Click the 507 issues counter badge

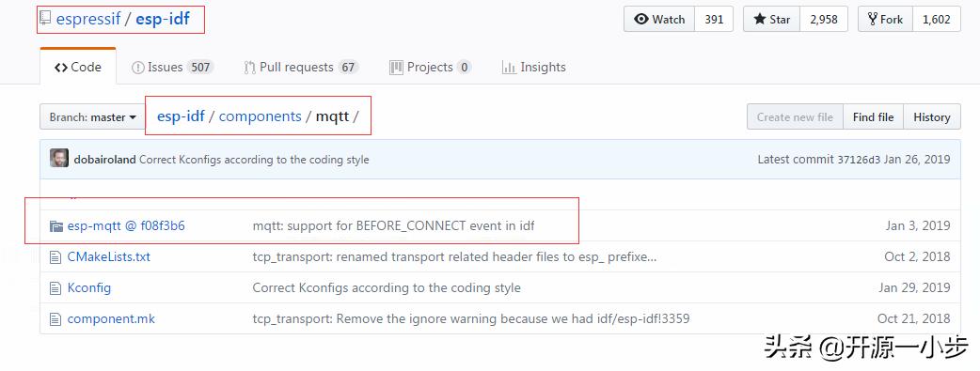200,67
